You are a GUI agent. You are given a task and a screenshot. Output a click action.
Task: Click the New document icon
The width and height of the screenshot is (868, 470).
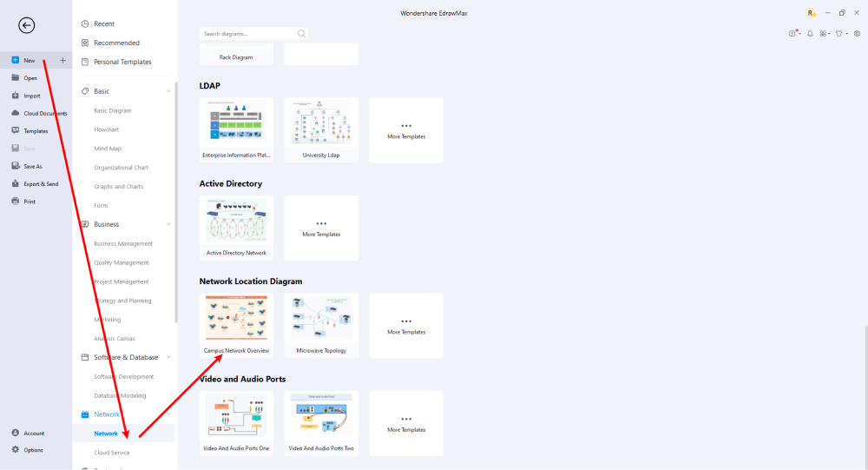click(x=15, y=60)
